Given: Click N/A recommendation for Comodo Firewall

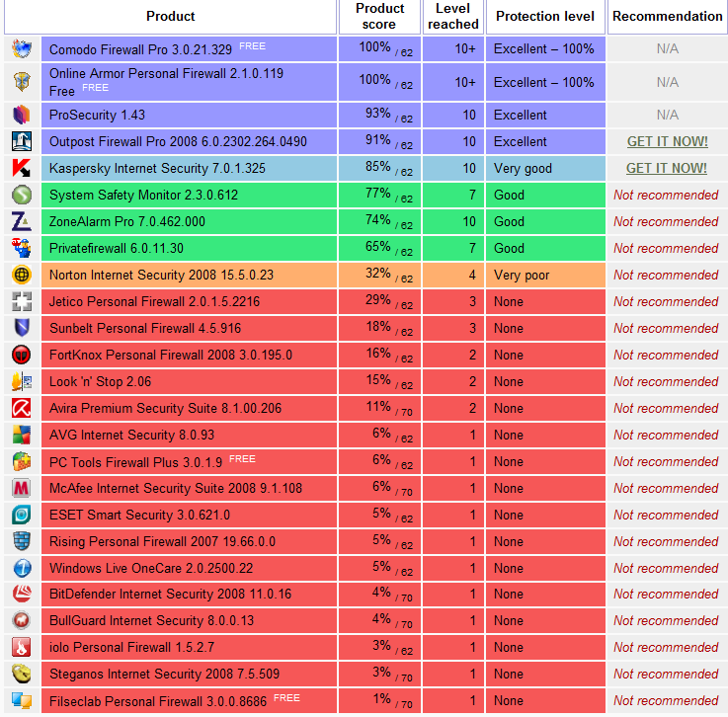Looking at the screenshot, I should coord(667,48).
